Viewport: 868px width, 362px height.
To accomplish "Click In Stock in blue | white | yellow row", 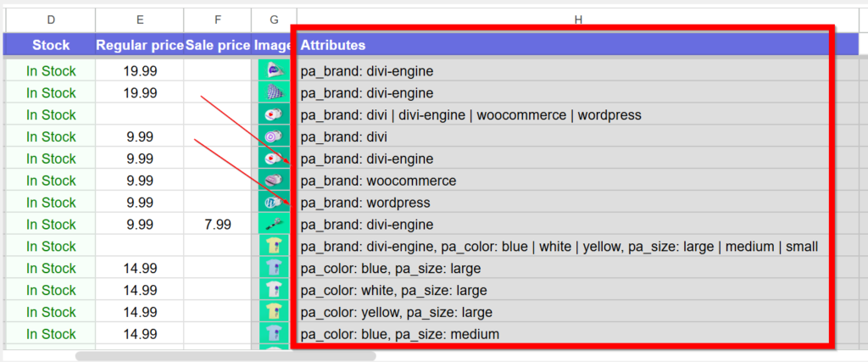I will (51, 247).
